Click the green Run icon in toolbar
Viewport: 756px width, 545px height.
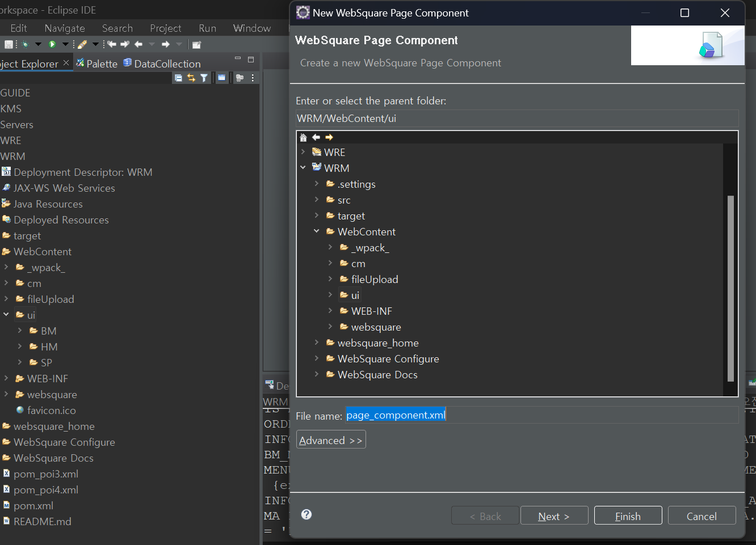52,44
